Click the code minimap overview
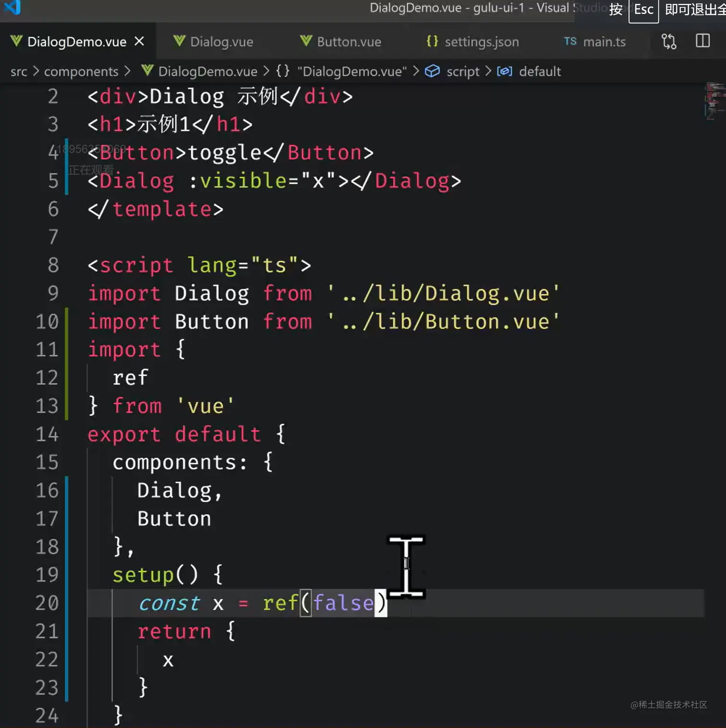This screenshot has width=726, height=728. [714, 101]
